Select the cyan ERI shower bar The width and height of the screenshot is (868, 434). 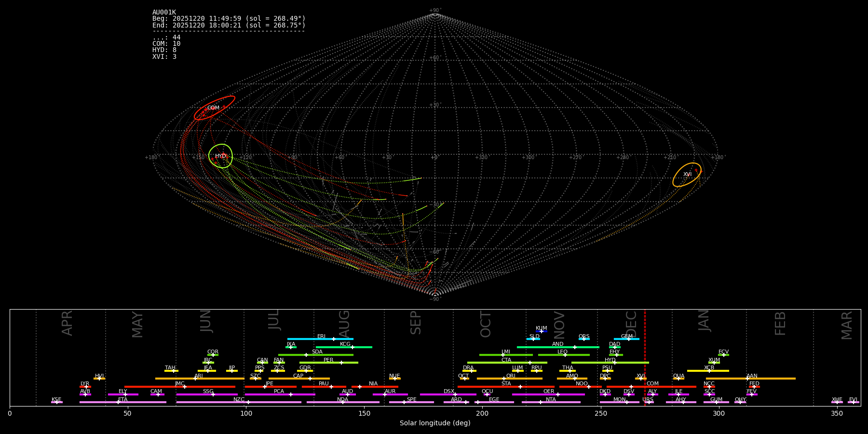tap(320, 339)
